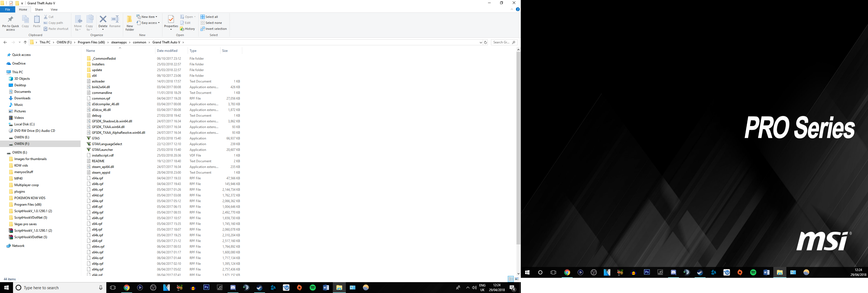
Task: Click History in the Open group
Action: 187,29
